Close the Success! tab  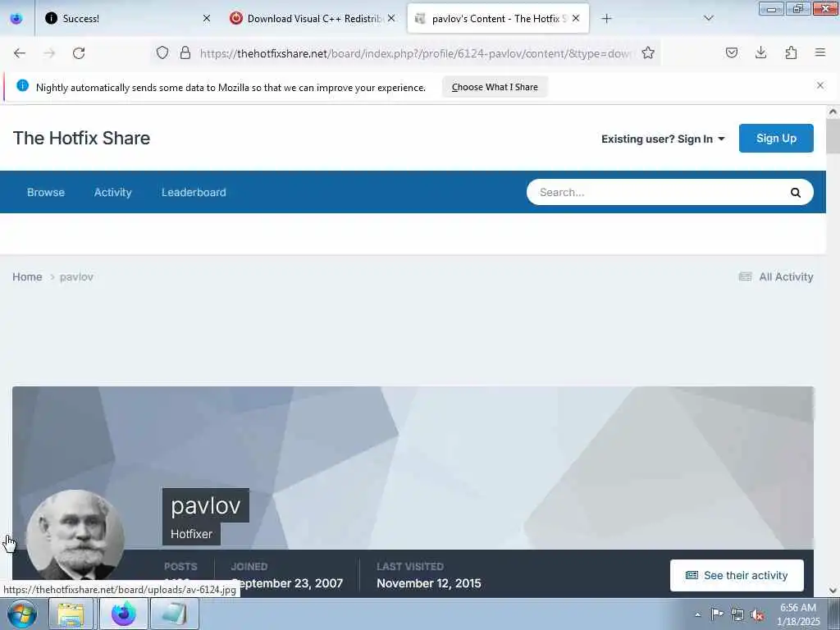pos(206,18)
